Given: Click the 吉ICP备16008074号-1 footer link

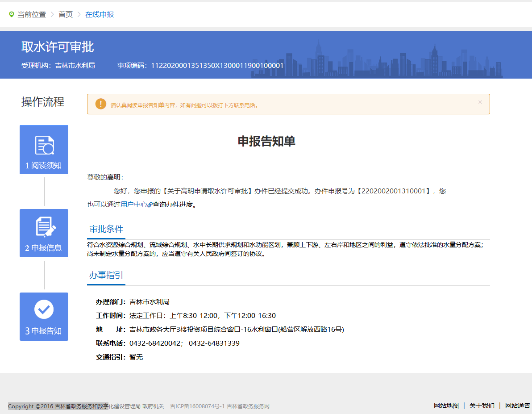Looking at the screenshot, I should tap(197, 406).
